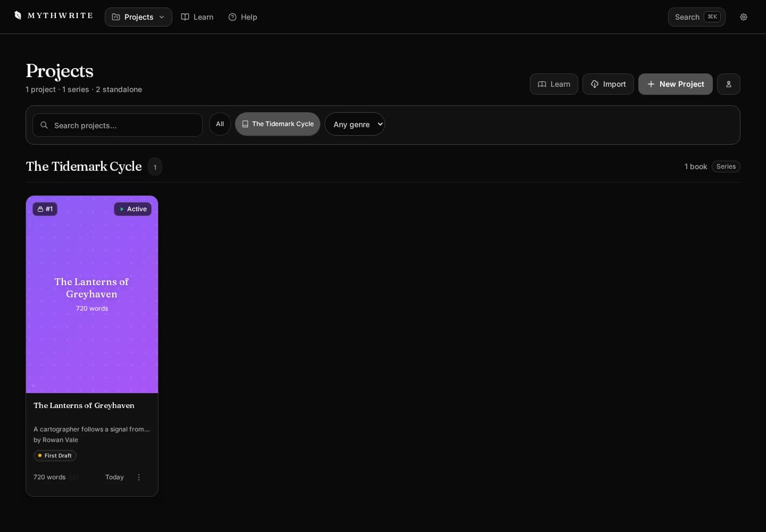Toggle The Tidemark Cycle series filter
The image size is (766, 532).
[x=278, y=124]
